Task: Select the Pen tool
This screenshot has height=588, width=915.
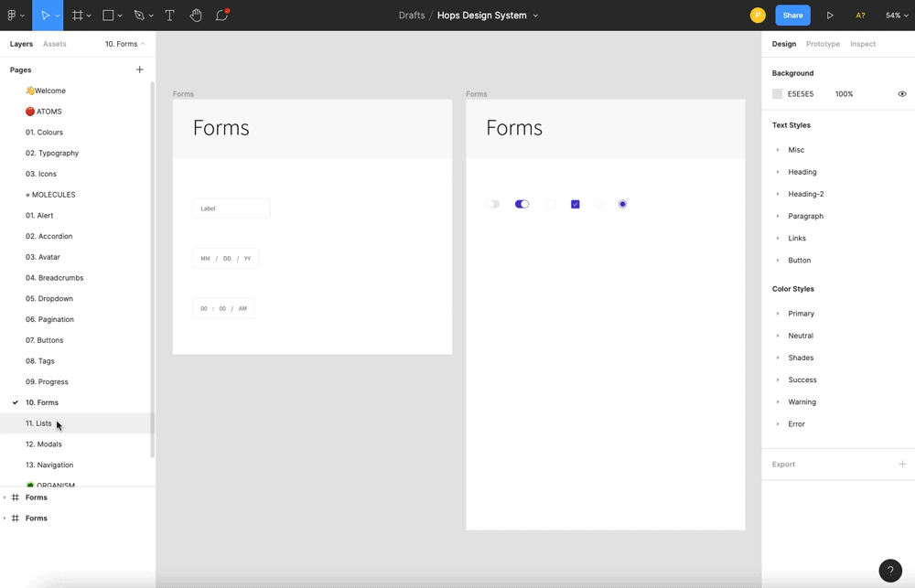Action: click(x=139, y=16)
